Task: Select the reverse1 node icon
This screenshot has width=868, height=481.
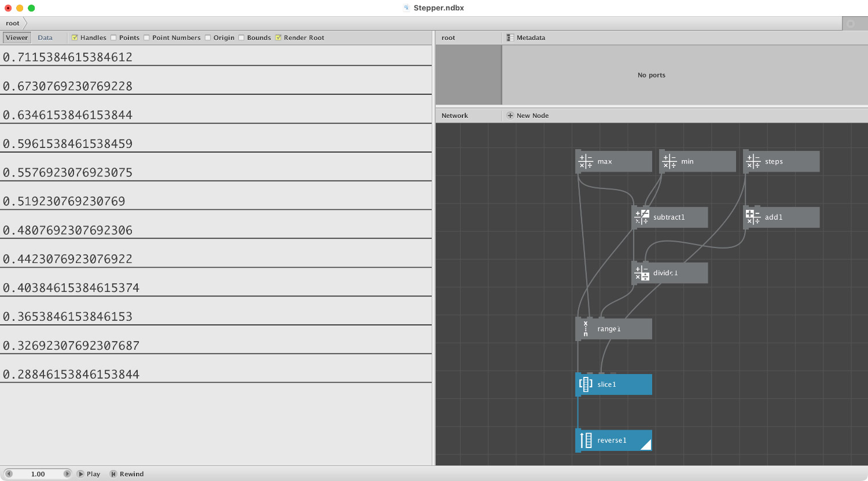Action: tap(586, 441)
